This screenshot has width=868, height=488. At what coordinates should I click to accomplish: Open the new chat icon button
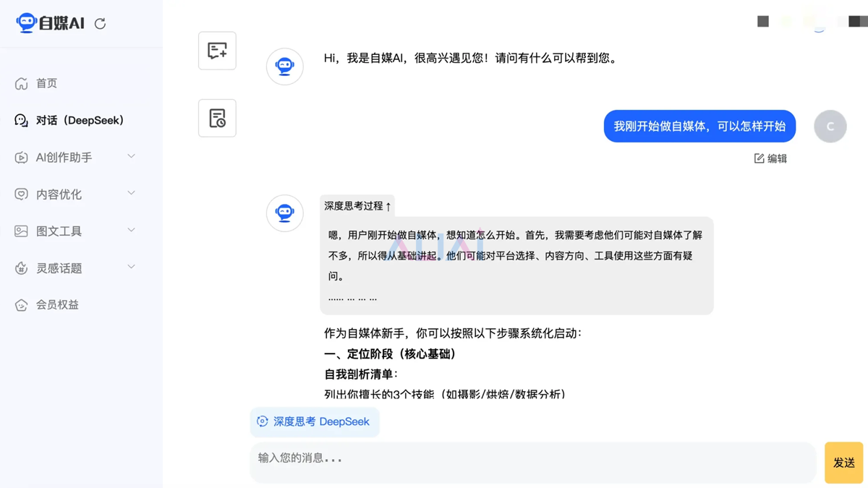(x=217, y=51)
